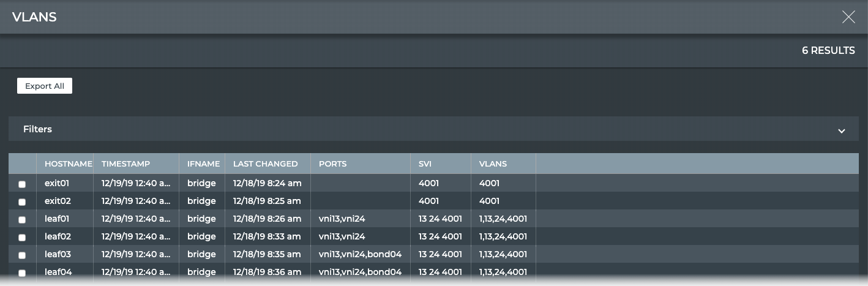
Task: Mark the leaf03 row checkbox
Action: click(x=22, y=255)
